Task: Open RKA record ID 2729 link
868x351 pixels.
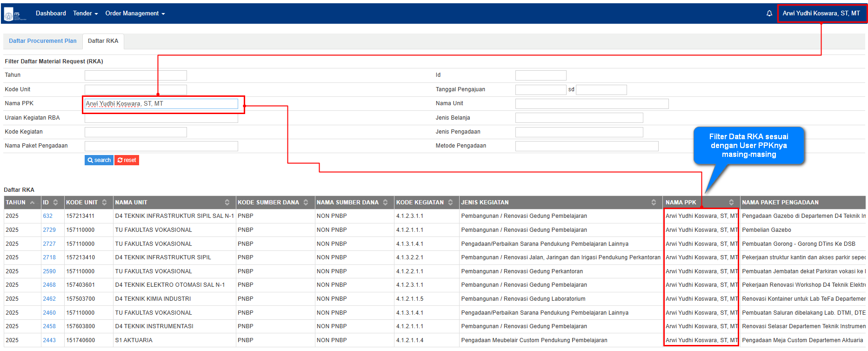Action: pyautogui.click(x=49, y=230)
